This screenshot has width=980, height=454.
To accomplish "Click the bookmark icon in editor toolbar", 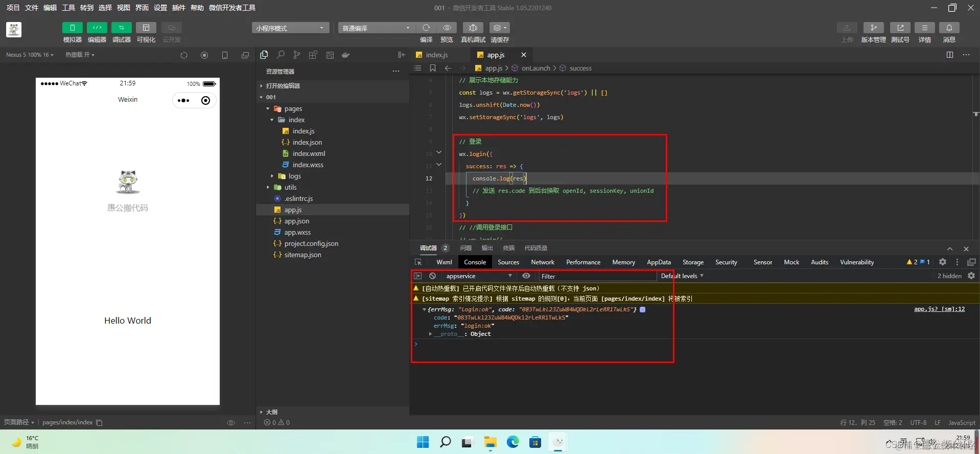I will (433, 68).
